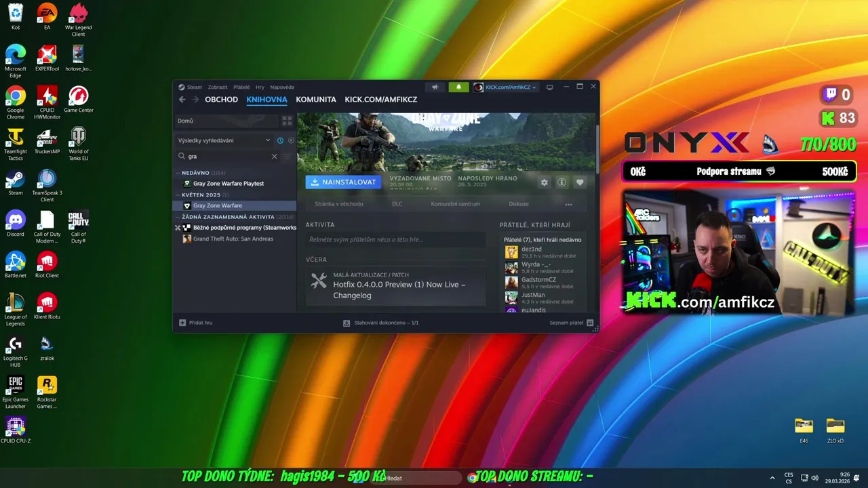The image size is (868, 488).
Task: Open the Výsledky vyhledávání dropdown
Action: coord(224,140)
